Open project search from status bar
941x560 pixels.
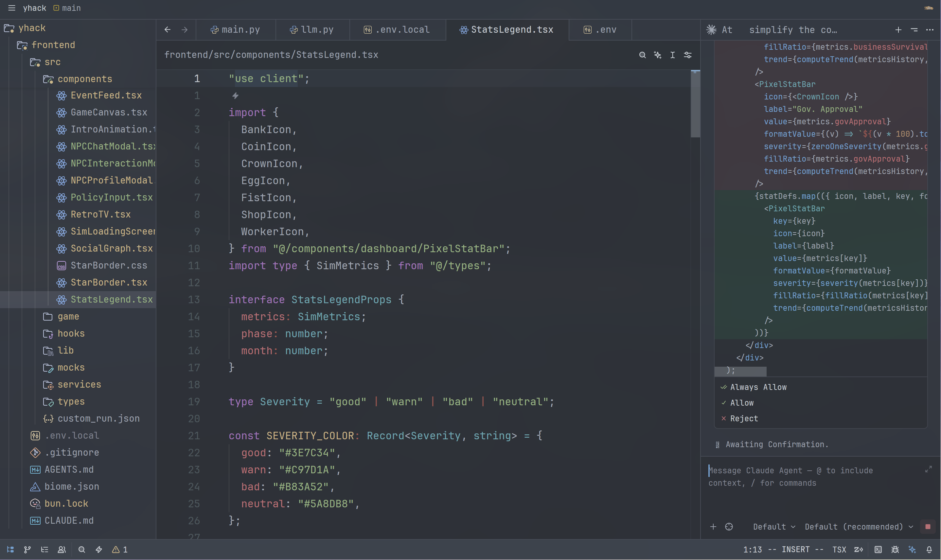click(81, 550)
